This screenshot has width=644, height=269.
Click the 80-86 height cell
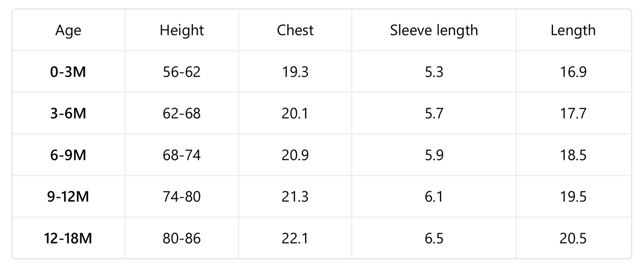pos(182,238)
